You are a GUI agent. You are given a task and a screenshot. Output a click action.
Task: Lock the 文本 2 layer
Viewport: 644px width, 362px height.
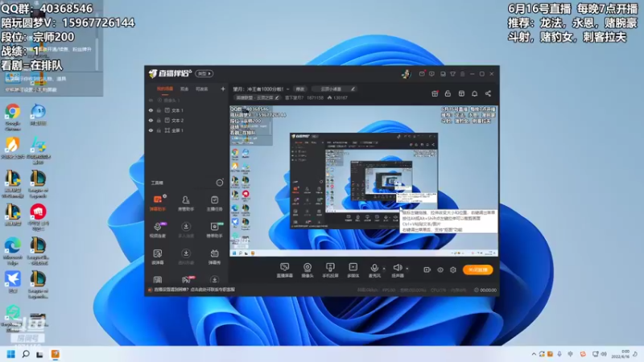pos(159,120)
